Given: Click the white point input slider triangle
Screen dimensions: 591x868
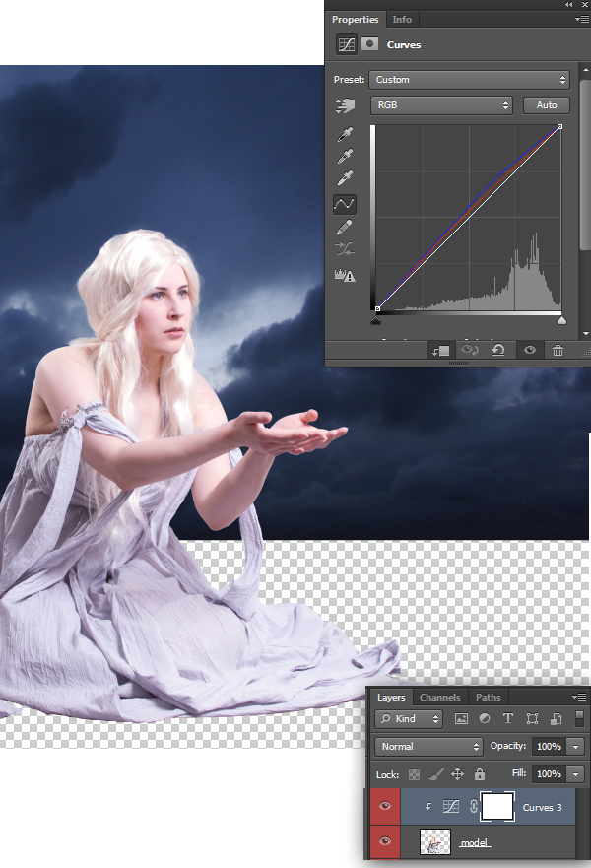Looking at the screenshot, I should [561, 320].
